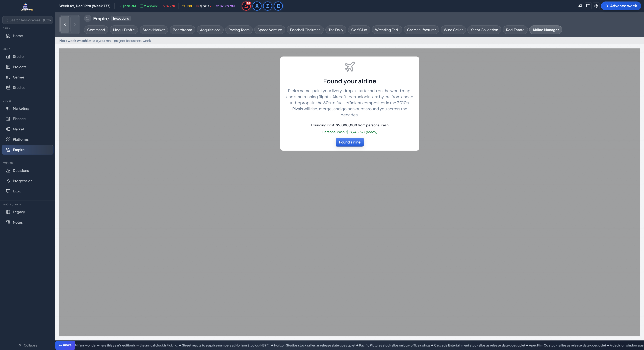Switch to the Stock Market tab
This screenshot has height=350, width=644.
153,30
